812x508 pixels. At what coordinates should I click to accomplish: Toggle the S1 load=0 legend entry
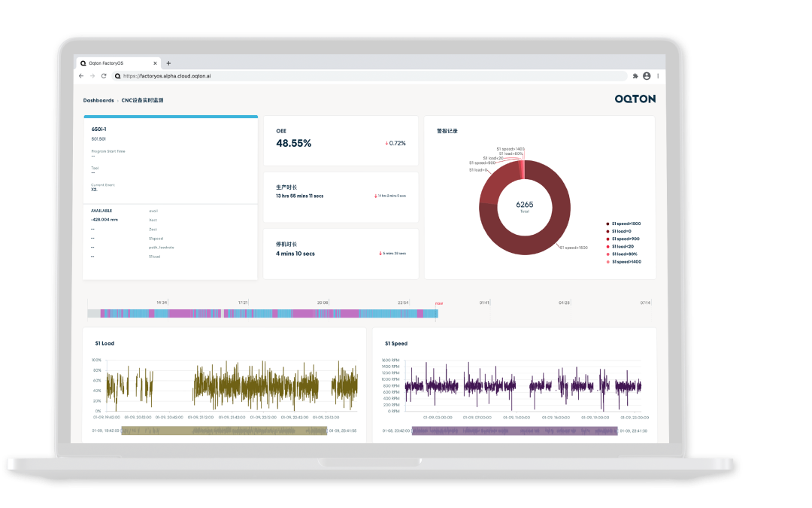pyautogui.click(x=619, y=231)
